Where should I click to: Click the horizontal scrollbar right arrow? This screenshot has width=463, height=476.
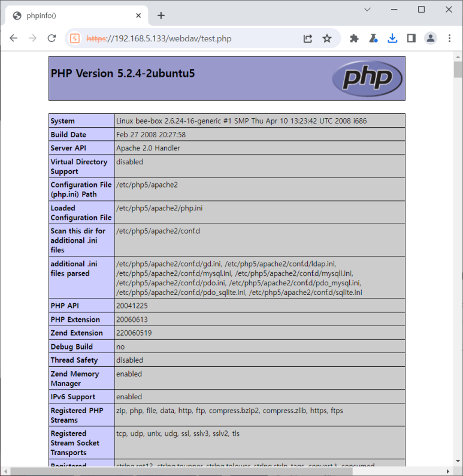click(448, 471)
